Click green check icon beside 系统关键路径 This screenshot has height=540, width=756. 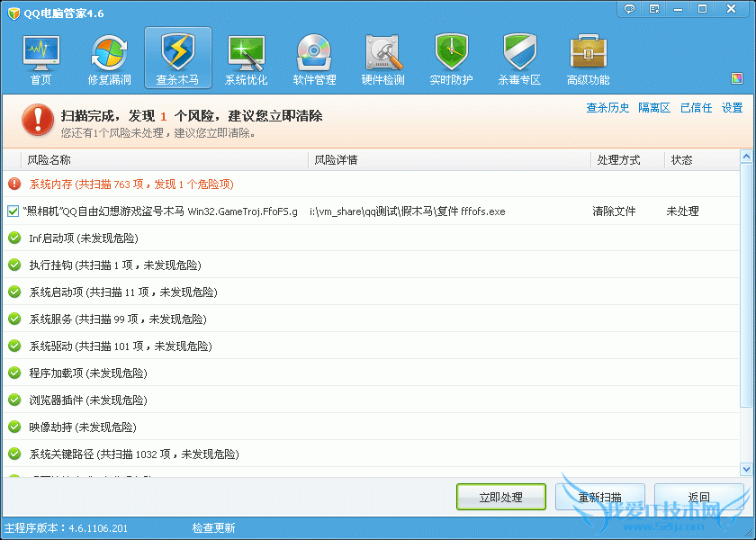(x=14, y=454)
